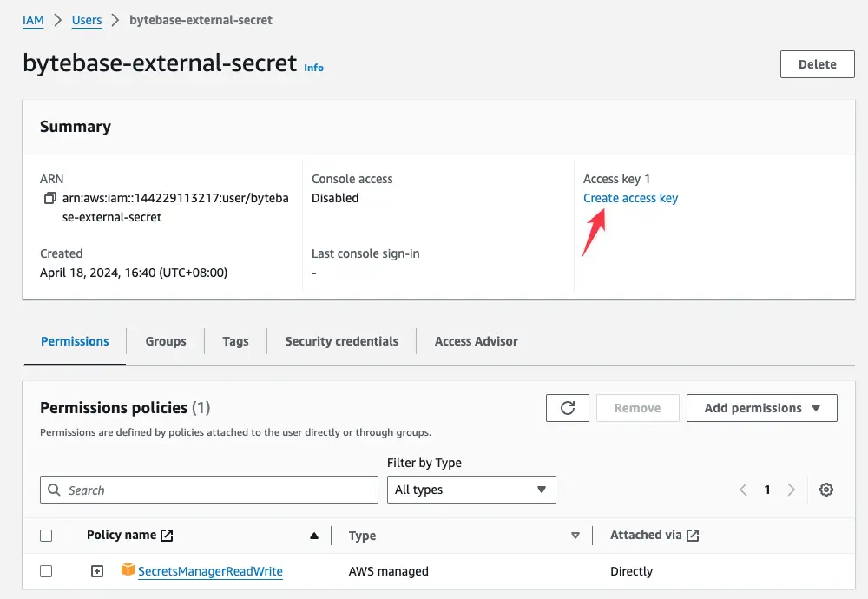Open the Access Advisor tab
Screen dimensions: 868x599
(476, 341)
